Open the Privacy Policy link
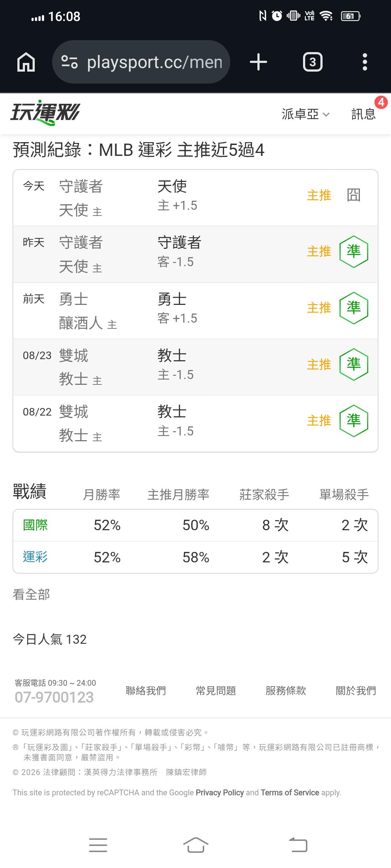391x868 pixels. [220, 792]
